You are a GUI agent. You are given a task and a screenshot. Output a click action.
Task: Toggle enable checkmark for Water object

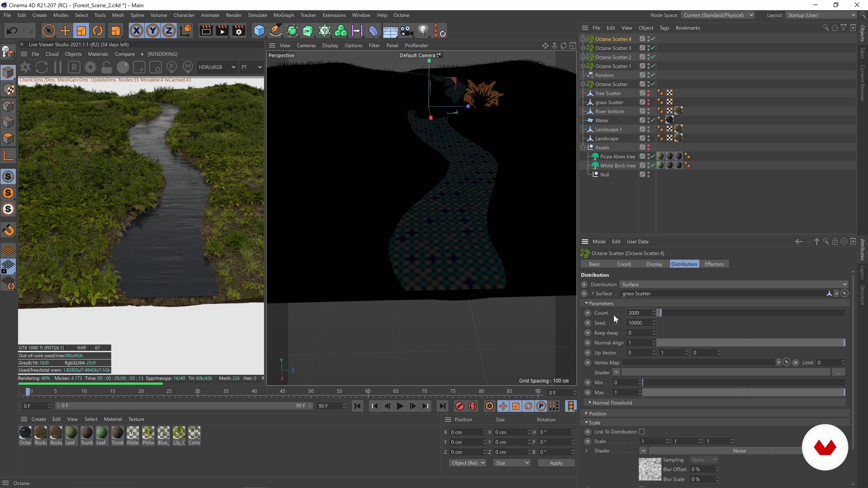pos(653,120)
